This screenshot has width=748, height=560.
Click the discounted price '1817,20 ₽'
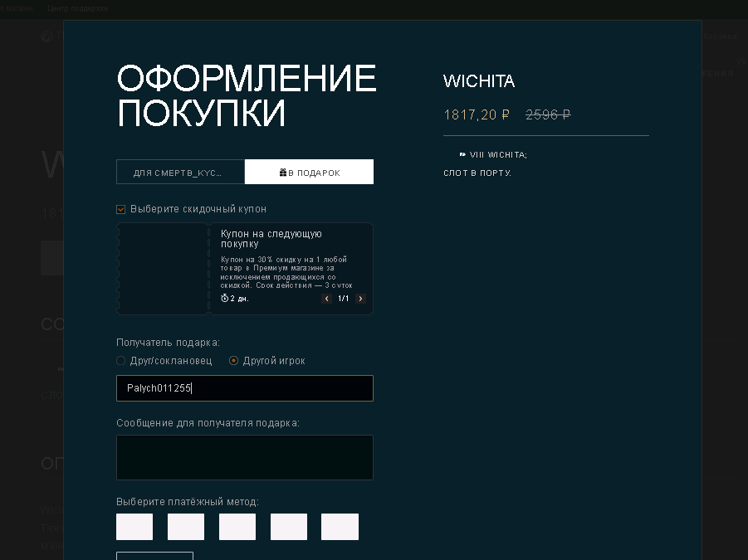(x=477, y=114)
